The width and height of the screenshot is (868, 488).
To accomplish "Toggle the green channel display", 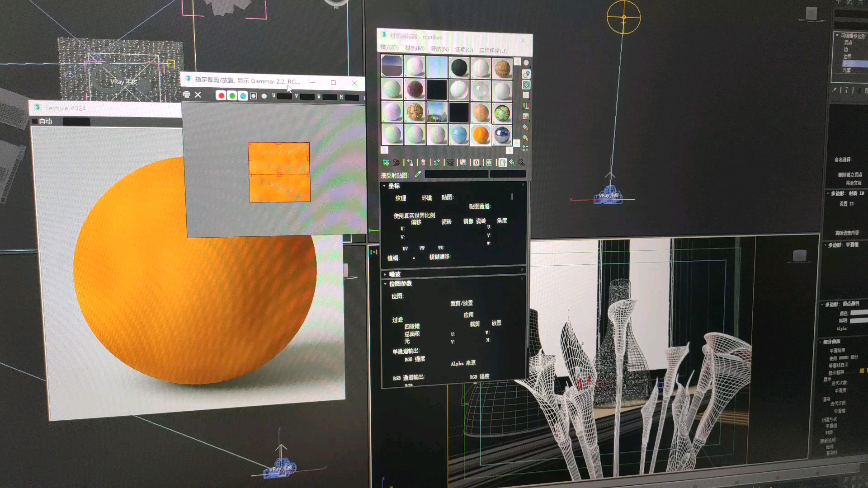I will click(232, 96).
